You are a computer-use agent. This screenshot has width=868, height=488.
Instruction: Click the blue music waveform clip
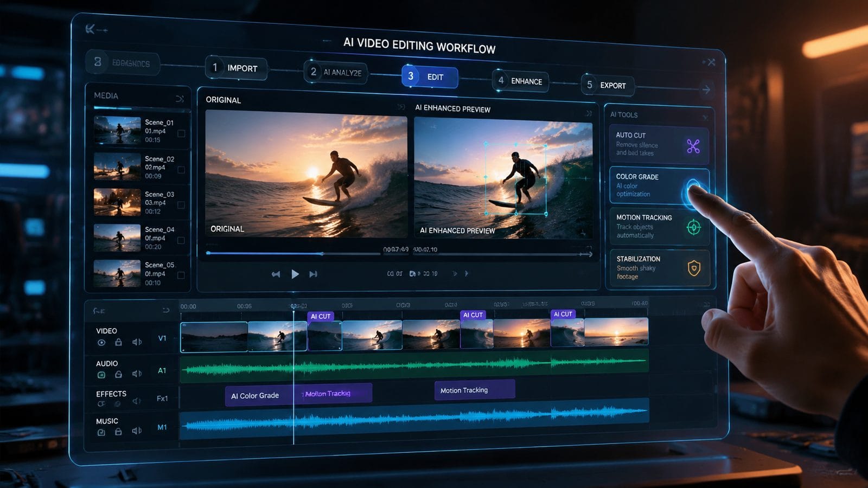[415, 418]
